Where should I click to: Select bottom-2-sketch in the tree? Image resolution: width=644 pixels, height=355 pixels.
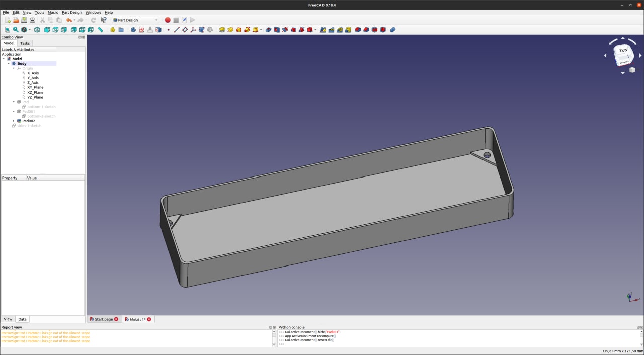pos(41,116)
